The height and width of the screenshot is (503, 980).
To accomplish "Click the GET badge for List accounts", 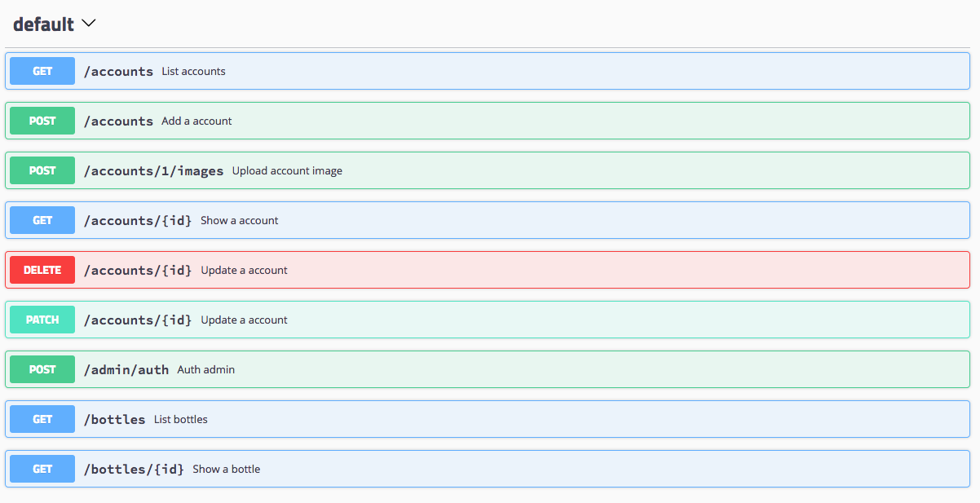I will click(x=42, y=72).
